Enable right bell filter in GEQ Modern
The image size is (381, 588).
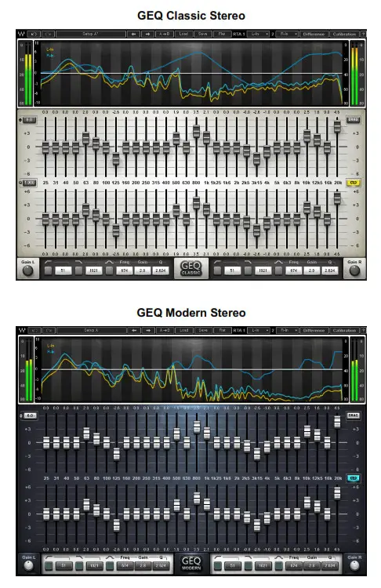click(279, 565)
